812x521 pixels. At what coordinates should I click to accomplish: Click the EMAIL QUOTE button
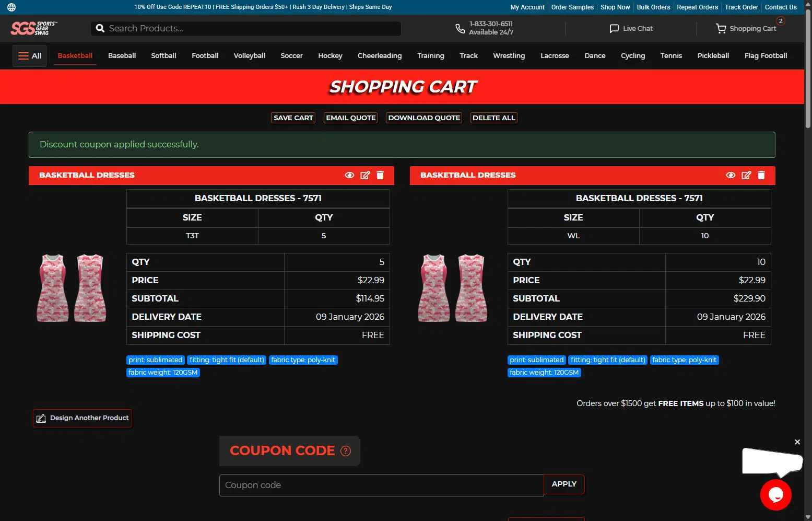click(351, 118)
